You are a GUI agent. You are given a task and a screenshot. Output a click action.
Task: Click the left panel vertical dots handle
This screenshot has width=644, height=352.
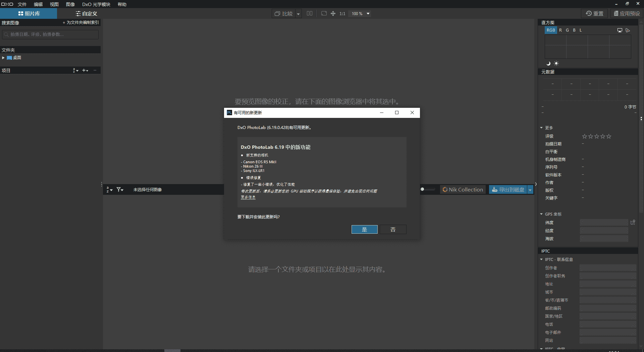tap(101, 184)
